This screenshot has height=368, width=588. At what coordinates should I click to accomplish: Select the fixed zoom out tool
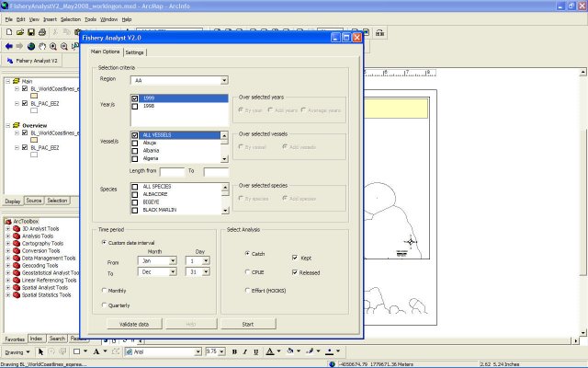(x=64, y=46)
